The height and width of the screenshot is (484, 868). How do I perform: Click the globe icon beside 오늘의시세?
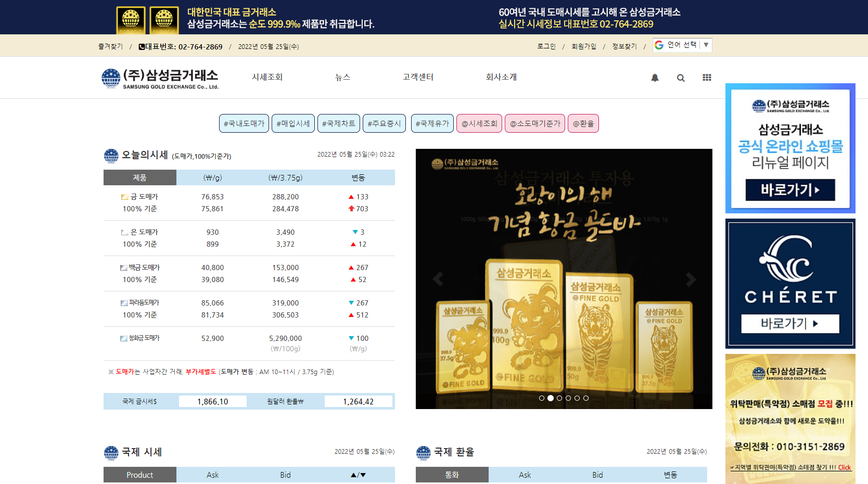[x=111, y=156]
